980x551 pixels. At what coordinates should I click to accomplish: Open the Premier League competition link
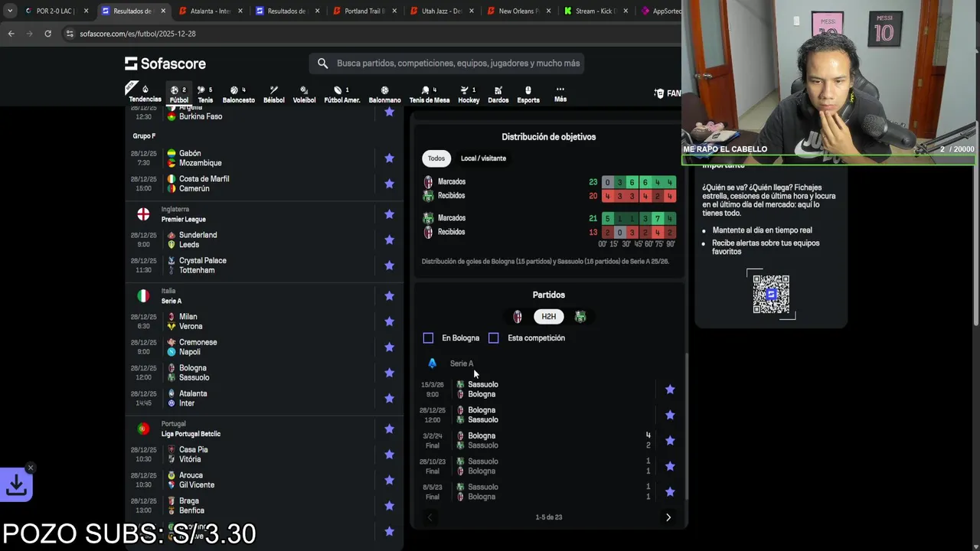coord(183,220)
